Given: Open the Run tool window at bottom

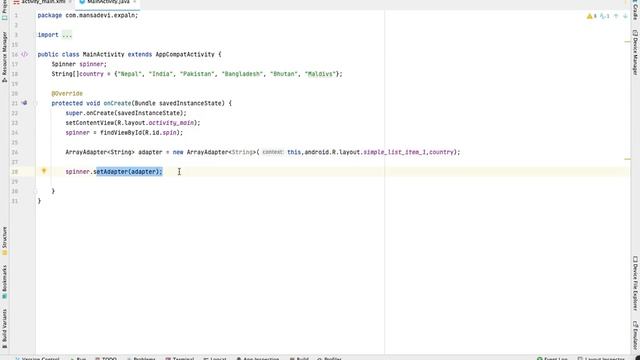Looking at the screenshot, I should [x=78, y=358].
